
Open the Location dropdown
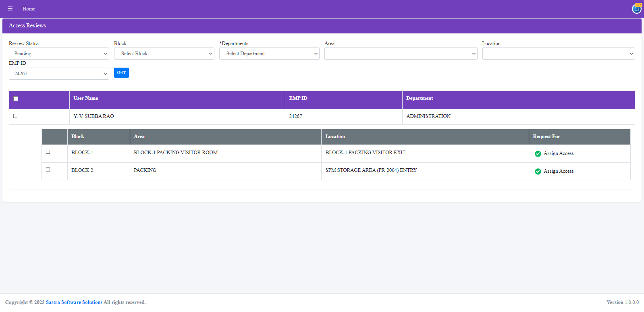pos(558,54)
